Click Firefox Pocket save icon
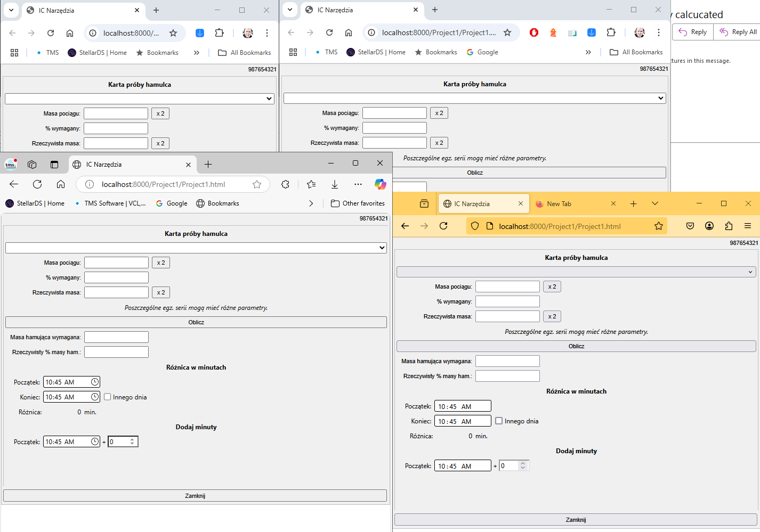Image resolution: width=760 pixels, height=532 pixels. click(x=690, y=226)
